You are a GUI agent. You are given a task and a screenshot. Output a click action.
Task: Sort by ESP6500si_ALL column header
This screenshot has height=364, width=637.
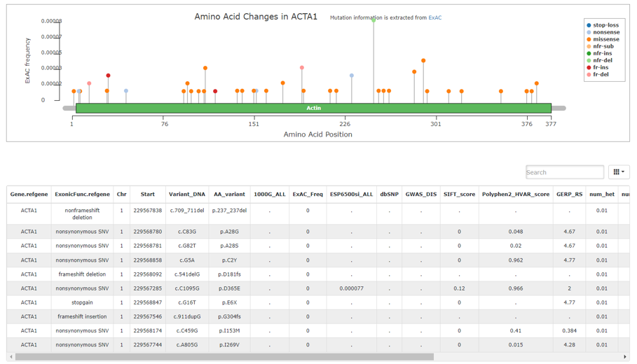click(x=351, y=195)
